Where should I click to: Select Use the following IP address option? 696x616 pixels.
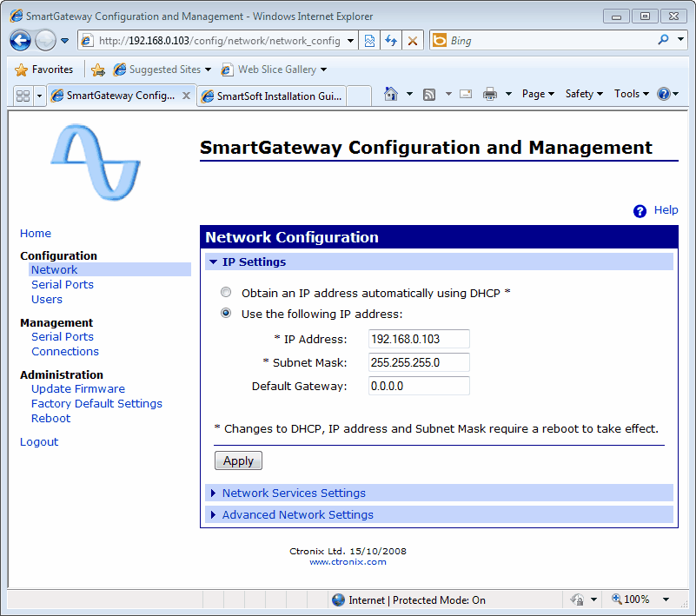(226, 313)
